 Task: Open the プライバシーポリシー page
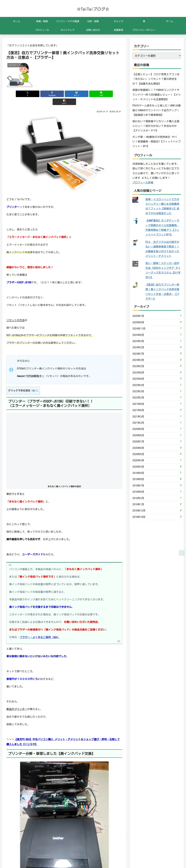pyautogui.click(x=144, y=30)
